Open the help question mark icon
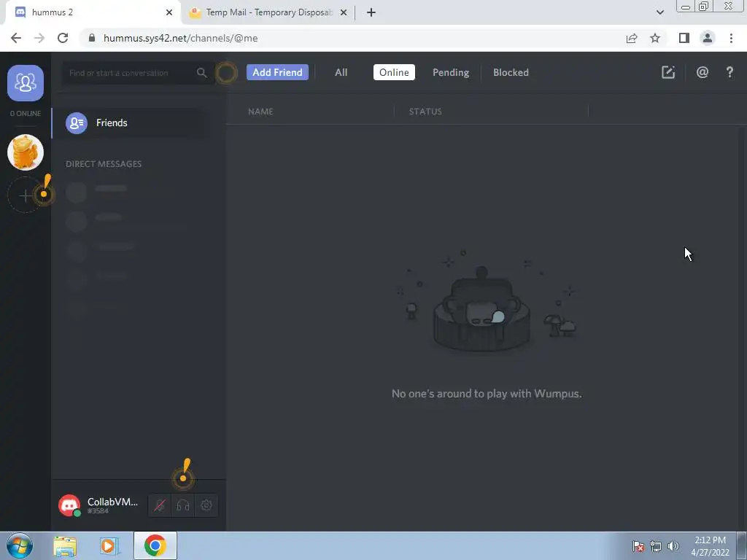This screenshot has width=747, height=560. coord(729,72)
